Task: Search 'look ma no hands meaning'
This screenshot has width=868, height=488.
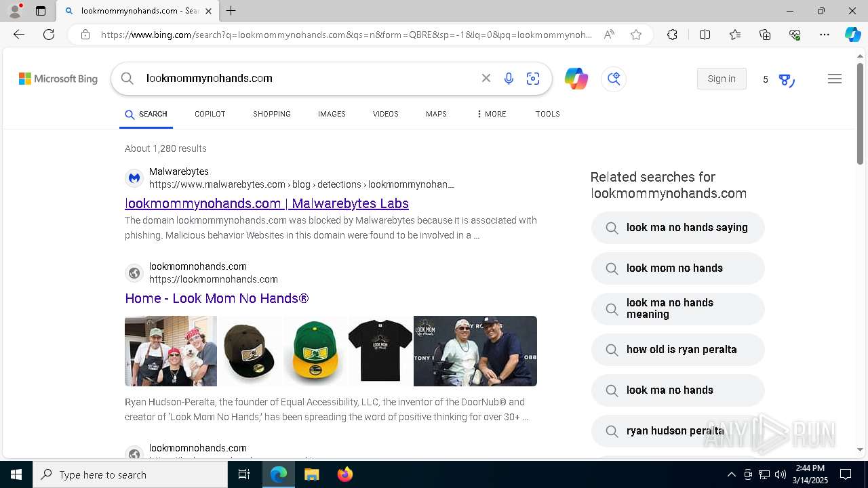Action: tap(678, 308)
